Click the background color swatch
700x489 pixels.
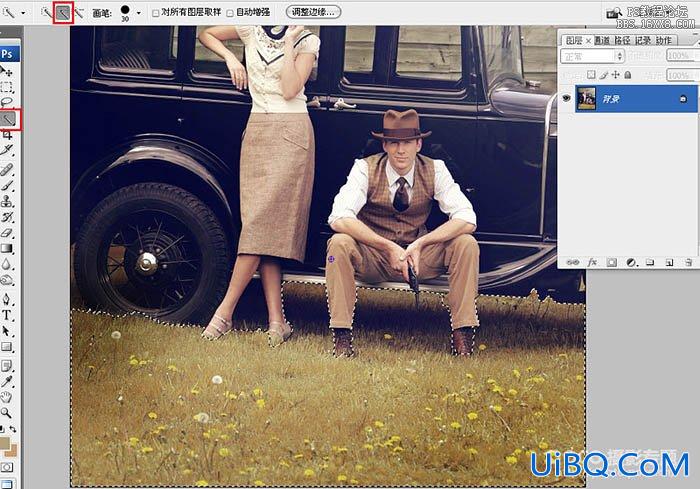click(x=13, y=450)
